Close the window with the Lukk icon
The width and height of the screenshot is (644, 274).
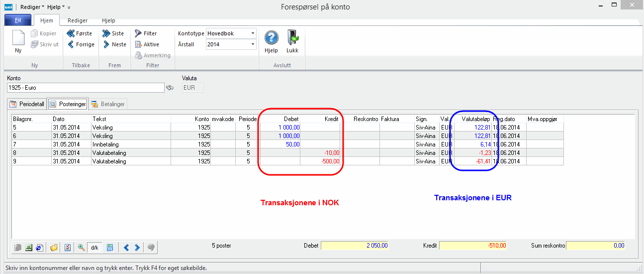[x=292, y=39]
